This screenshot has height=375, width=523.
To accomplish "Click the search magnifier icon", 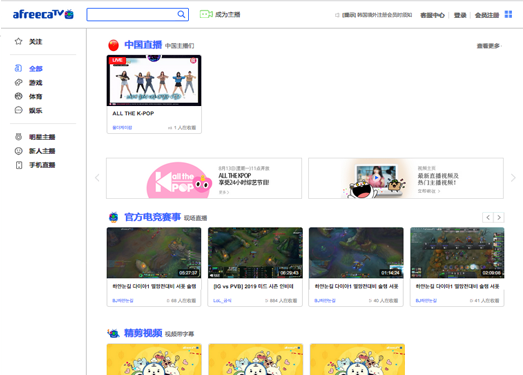I will tap(181, 14).
